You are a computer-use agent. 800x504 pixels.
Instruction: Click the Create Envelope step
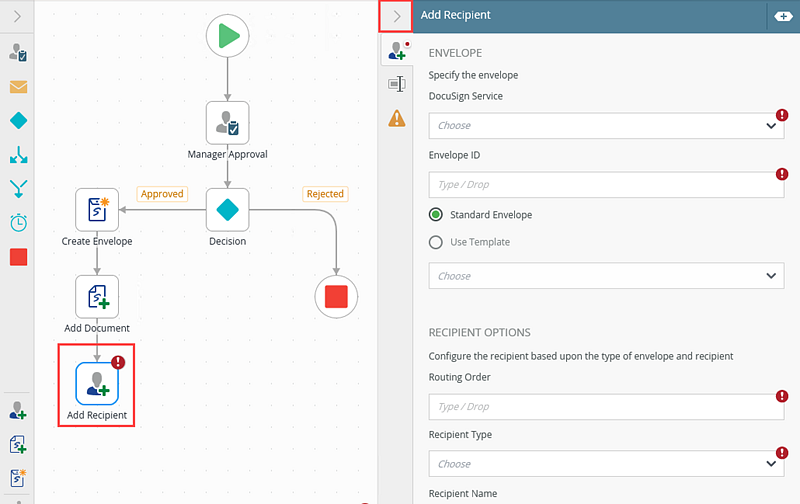pos(97,210)
